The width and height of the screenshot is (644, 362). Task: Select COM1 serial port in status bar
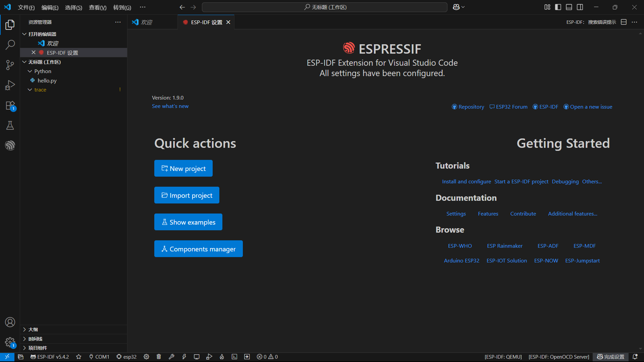99,357
